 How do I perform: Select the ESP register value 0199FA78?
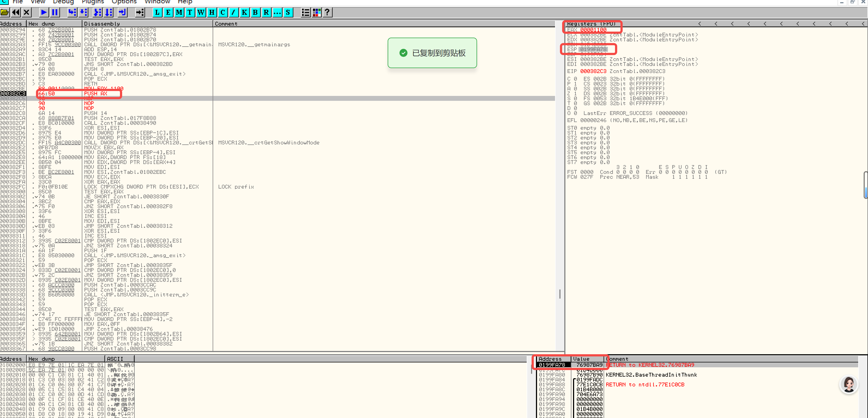[x=593, y=50]
